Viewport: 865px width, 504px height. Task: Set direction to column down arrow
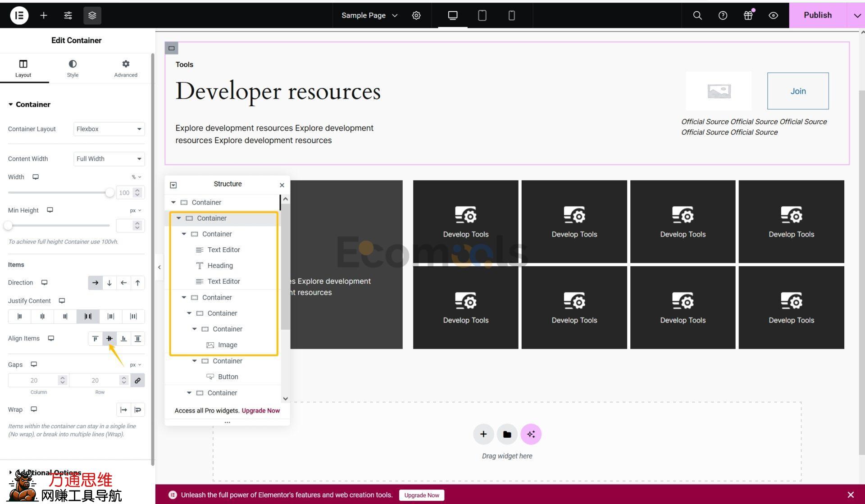[109, 283]
